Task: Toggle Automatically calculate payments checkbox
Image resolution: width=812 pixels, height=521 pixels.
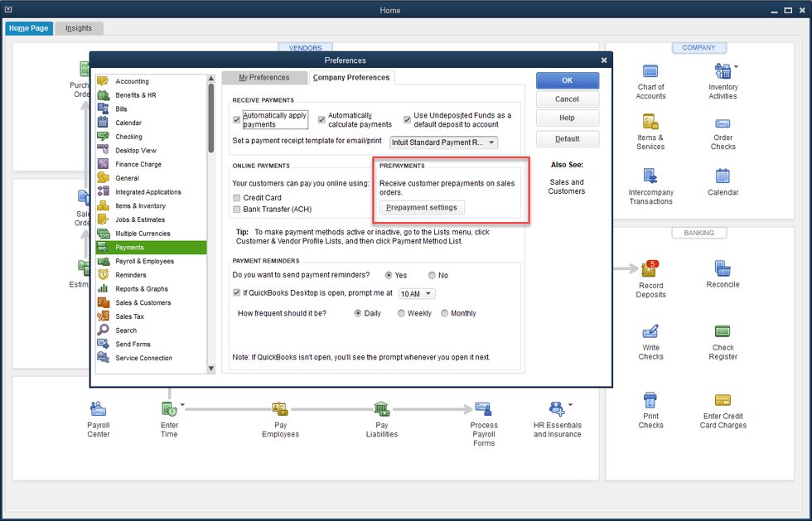Action: coord(322,120)
